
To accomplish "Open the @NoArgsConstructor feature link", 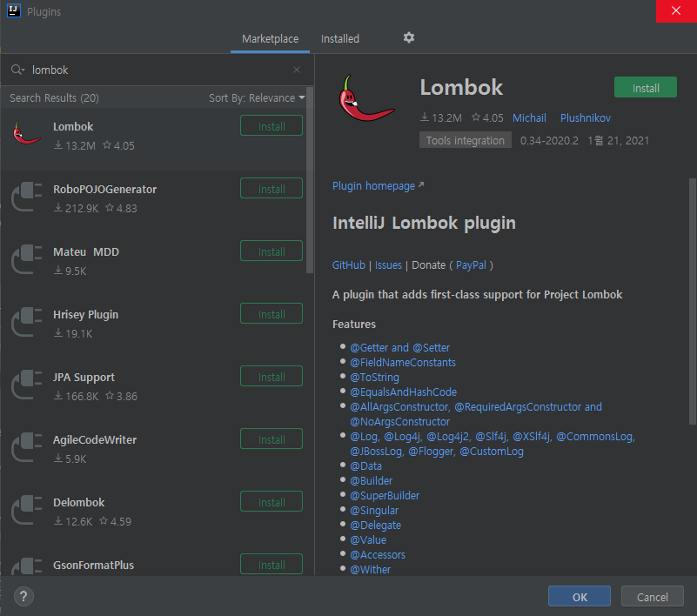I will click(399, 421).
